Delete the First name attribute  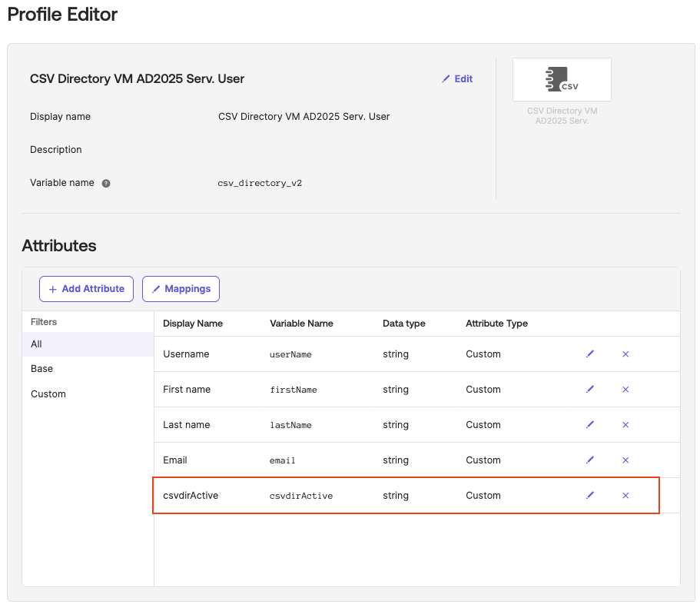625,390
